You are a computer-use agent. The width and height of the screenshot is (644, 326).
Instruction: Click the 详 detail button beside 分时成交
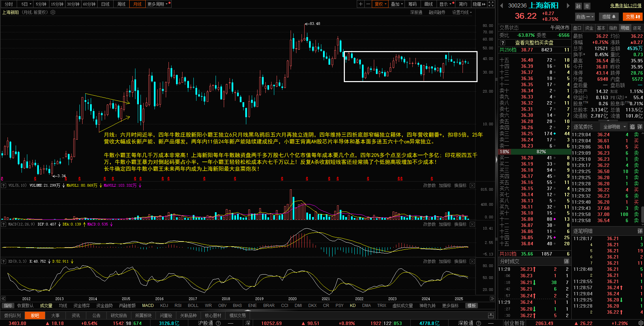coord(566,261)
